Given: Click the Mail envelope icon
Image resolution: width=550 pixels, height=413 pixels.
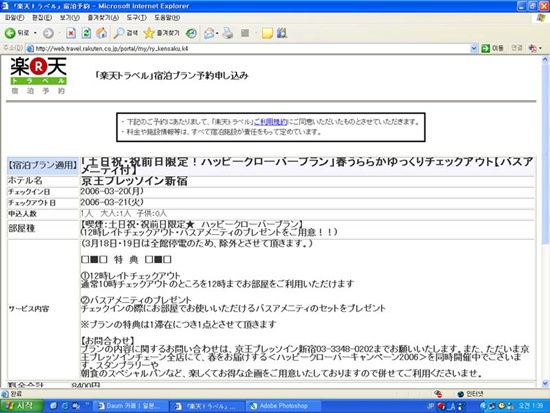Looking at the screenshot, I should click(209, 33).
